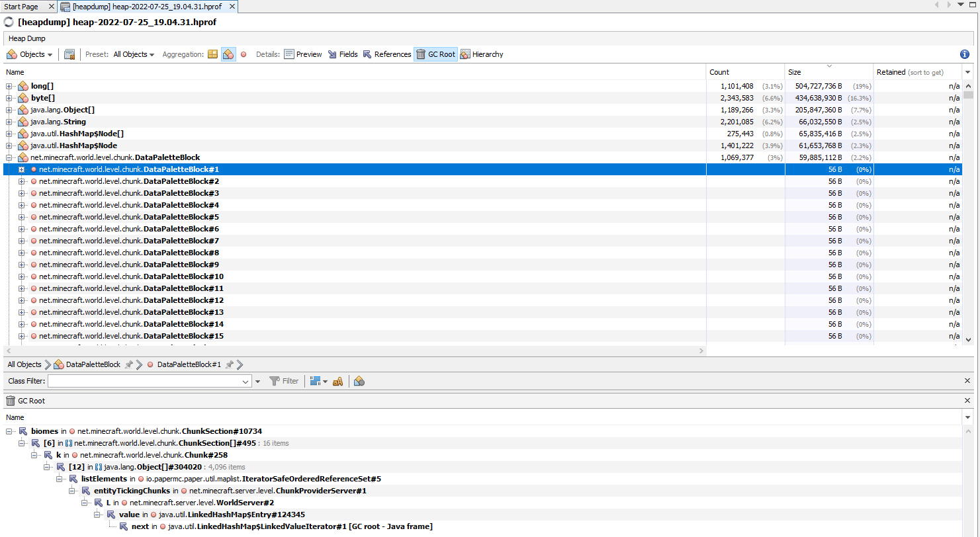Toggle the References details view

tap(387, 54)
